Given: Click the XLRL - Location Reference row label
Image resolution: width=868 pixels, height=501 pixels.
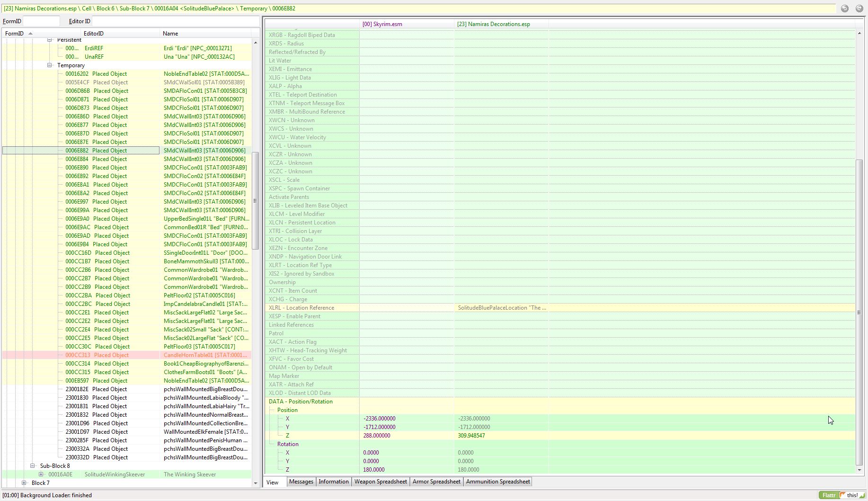Looking at the screenshot, I should [x=301, y=308].
